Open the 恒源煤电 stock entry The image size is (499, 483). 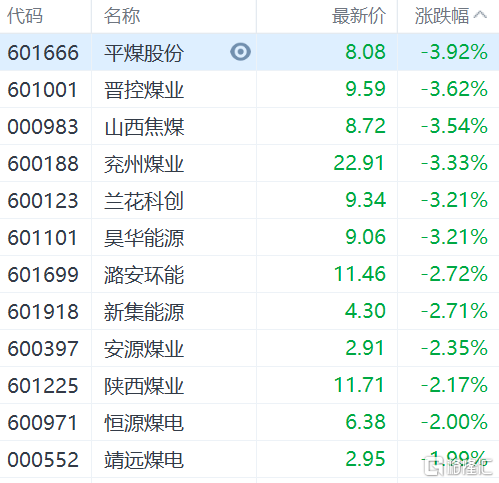click(x=144, y=423)
